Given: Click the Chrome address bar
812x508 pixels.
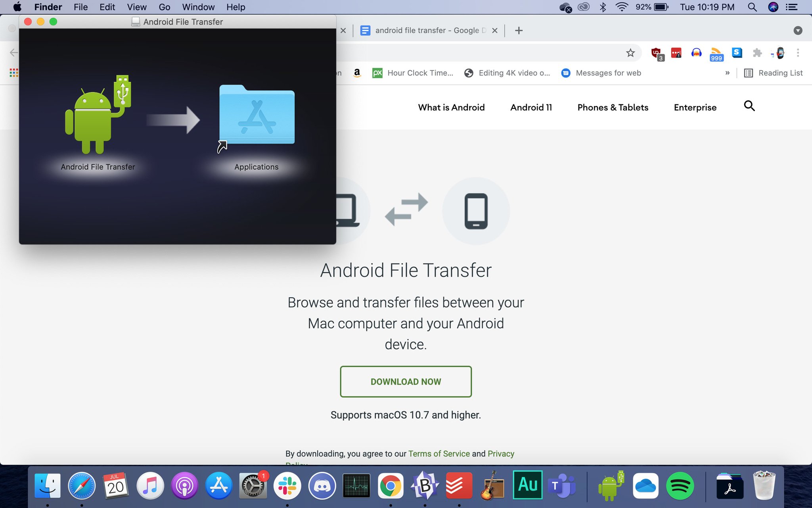Looking at the screenshot, I should (476, 53).
